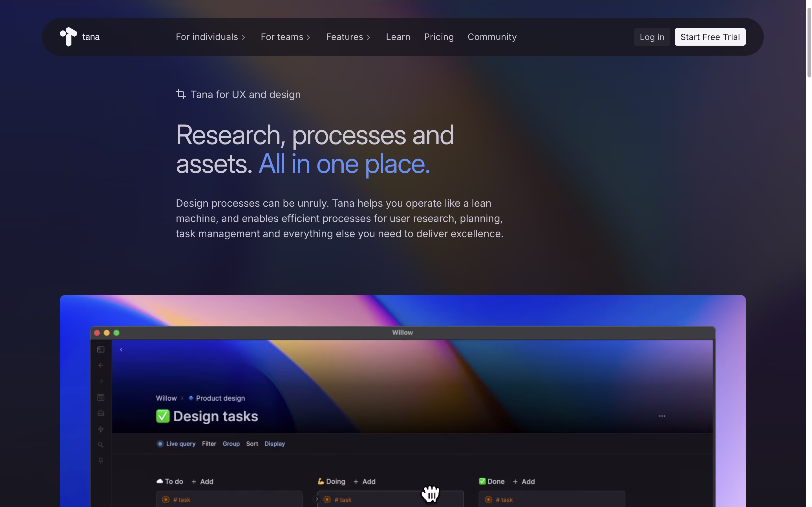Open the inbox icon in the sidebar

pos(101,413)
